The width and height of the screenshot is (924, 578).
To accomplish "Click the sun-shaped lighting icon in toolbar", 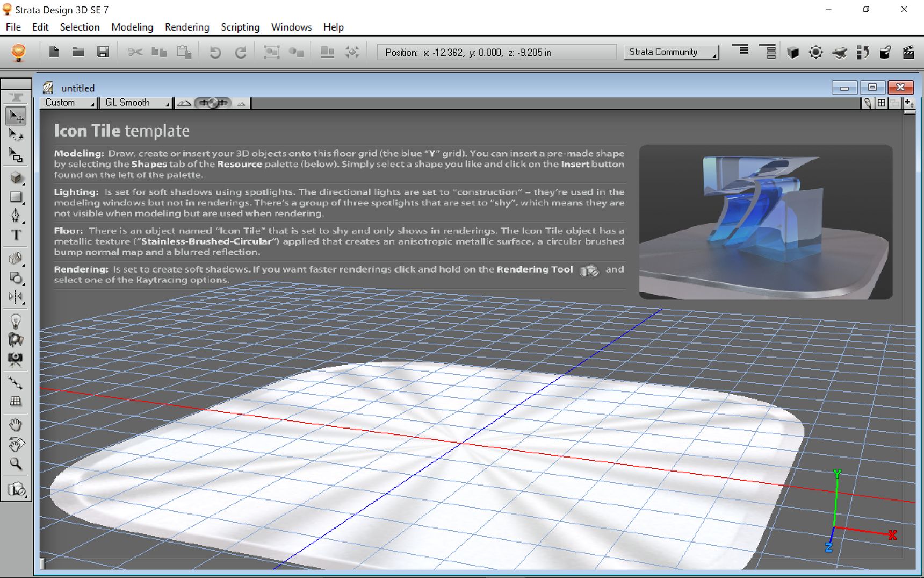I will tap(815, 52).
